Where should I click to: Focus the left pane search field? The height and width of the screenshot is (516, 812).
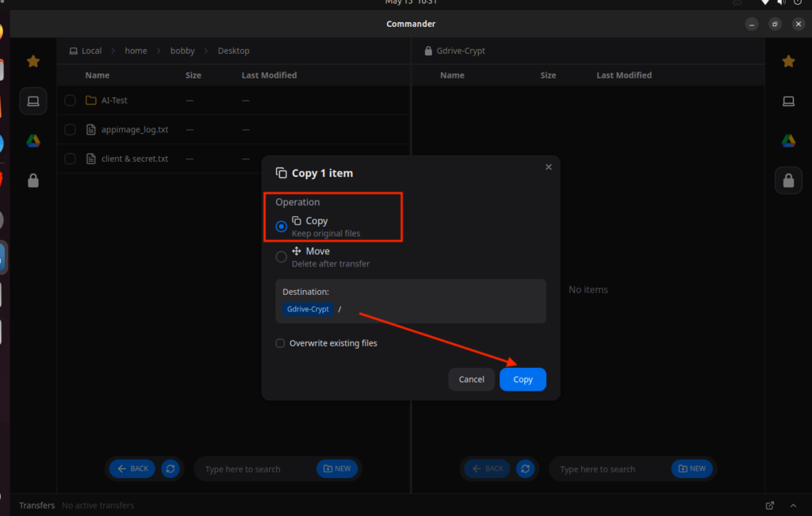(258, 469)
